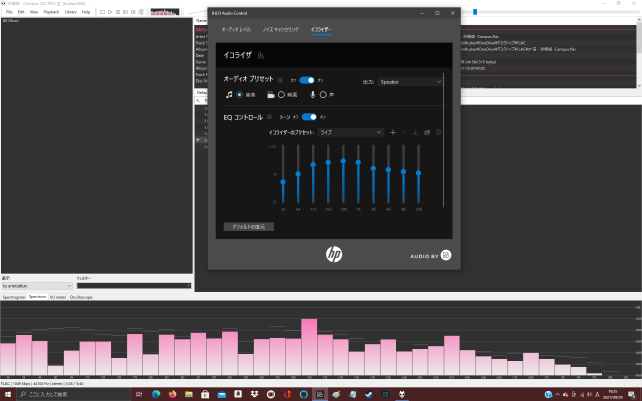Click the trash delete preset icon
Screen dimensions: 642x401
pos(438,132)
